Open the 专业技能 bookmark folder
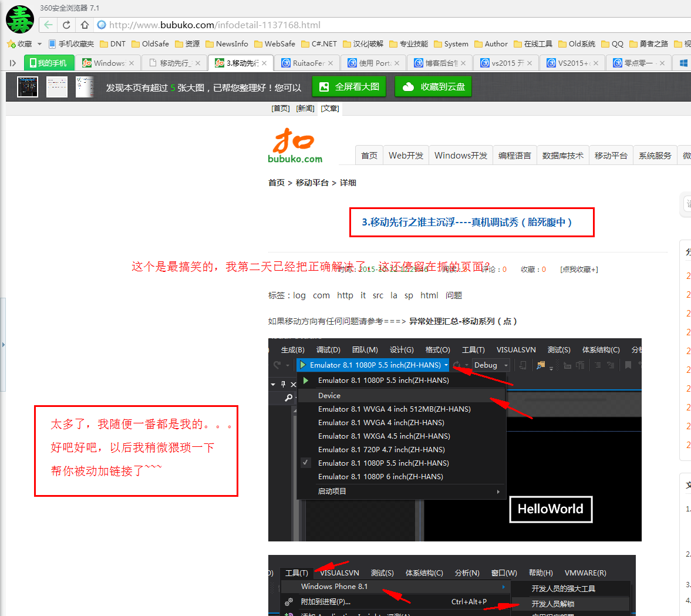Screen dimensions: 691x616 409,44
